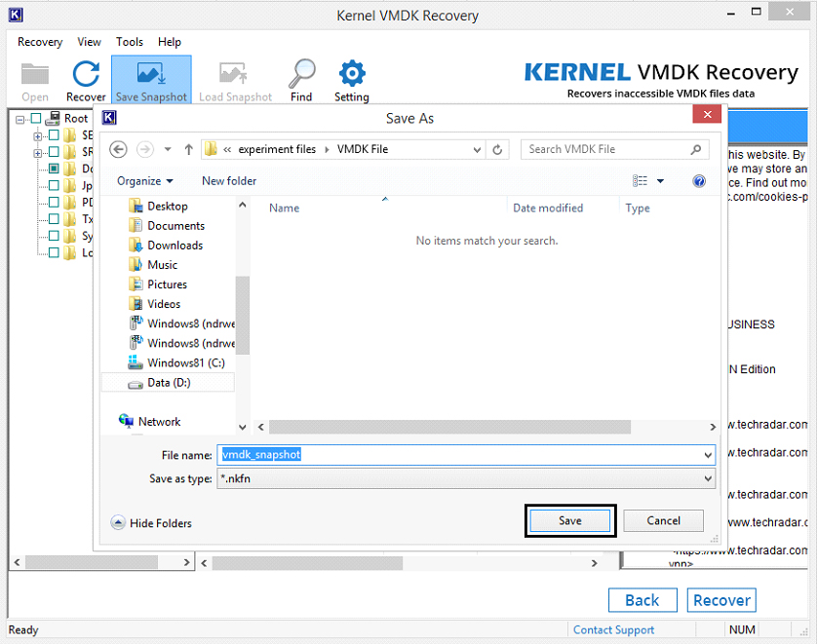Click the Kernel app icon in title bar
The width and height of the screenshot is (817, 644).
(16, 15)
